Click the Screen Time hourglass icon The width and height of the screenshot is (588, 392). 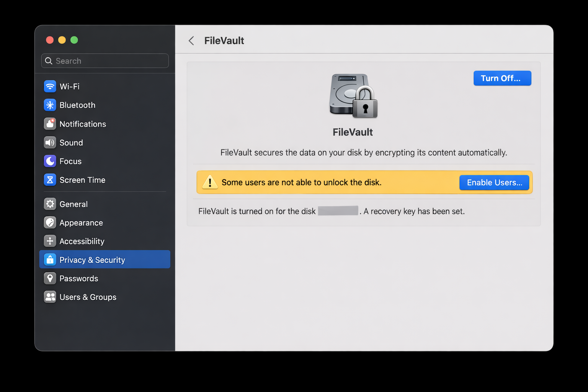[x=50, y=180]
